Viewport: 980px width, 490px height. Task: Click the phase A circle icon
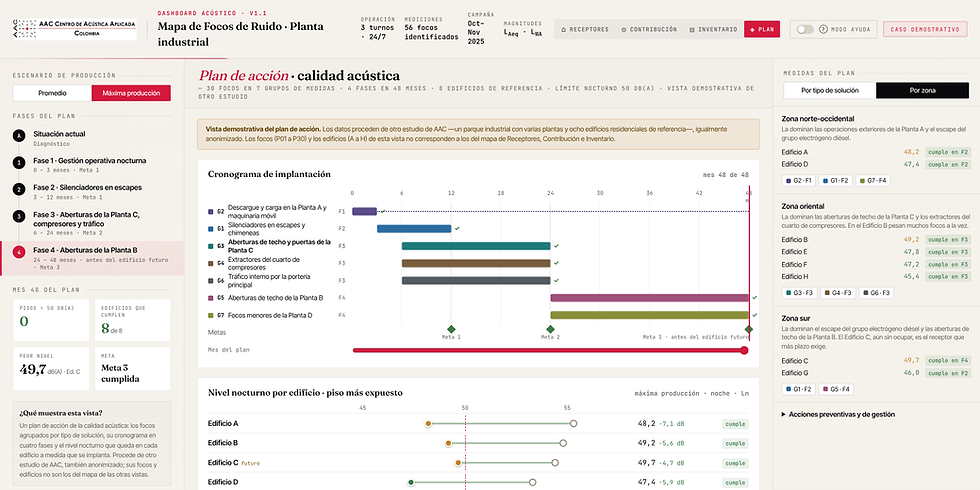point(19,135)
